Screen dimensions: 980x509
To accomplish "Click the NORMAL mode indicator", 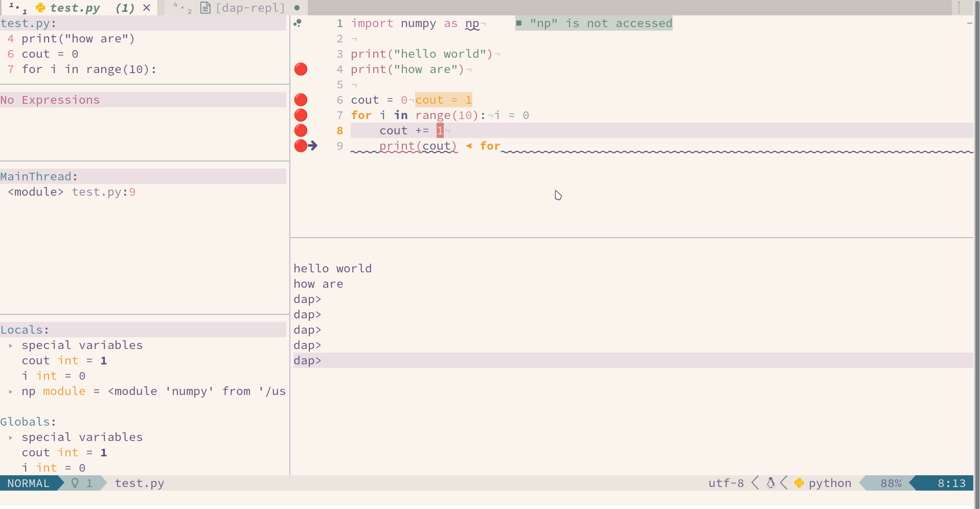I will tap(28, 482).
